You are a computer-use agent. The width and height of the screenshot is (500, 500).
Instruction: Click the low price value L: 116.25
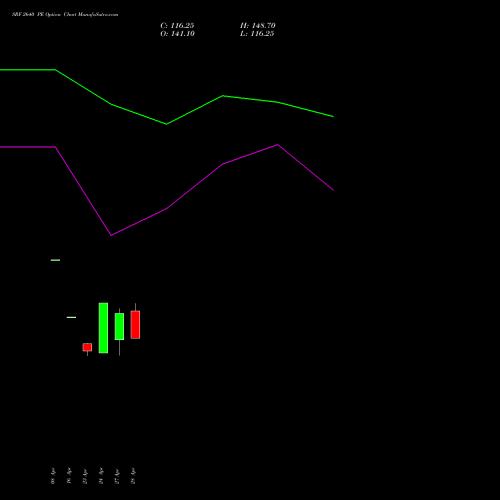[257, 34]
